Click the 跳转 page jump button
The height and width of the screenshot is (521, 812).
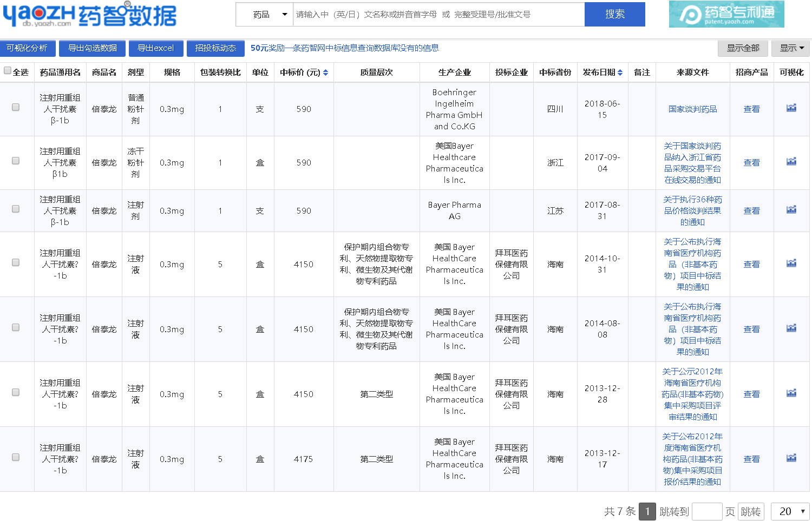click(751, 512)
